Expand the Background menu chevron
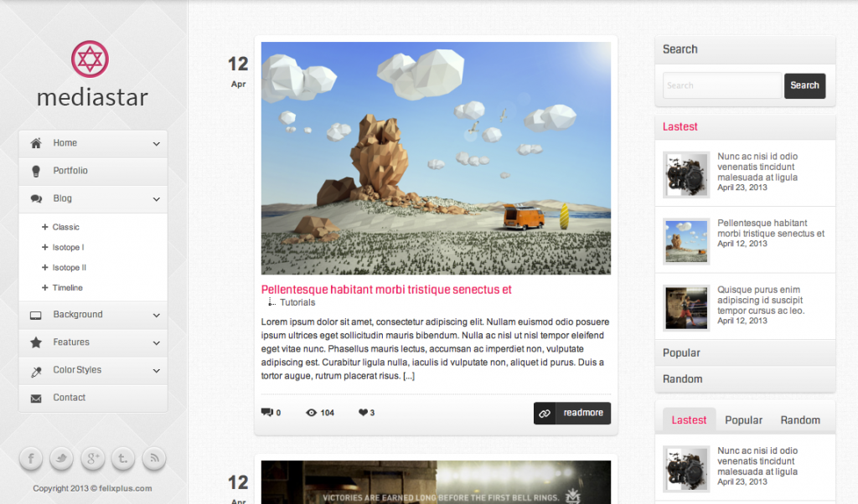Viewport: 858px width, 504px height. pos(156,316)
